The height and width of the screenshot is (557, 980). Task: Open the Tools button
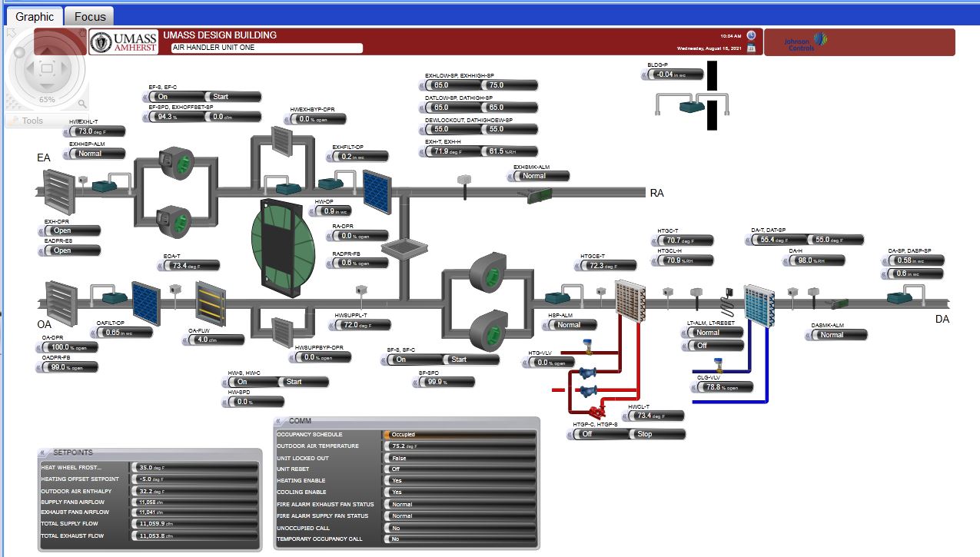tap(32, 121)
